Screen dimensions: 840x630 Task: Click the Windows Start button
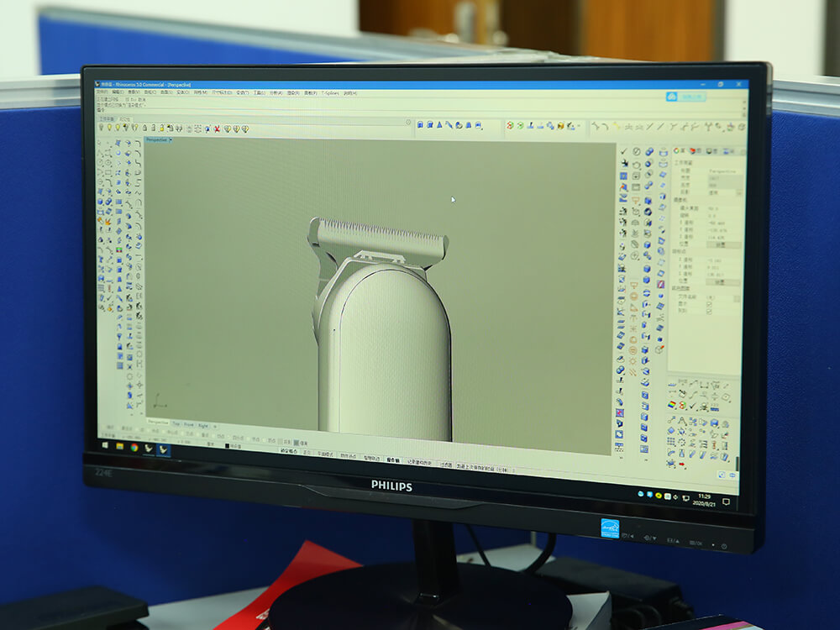(x=105, y=445)
